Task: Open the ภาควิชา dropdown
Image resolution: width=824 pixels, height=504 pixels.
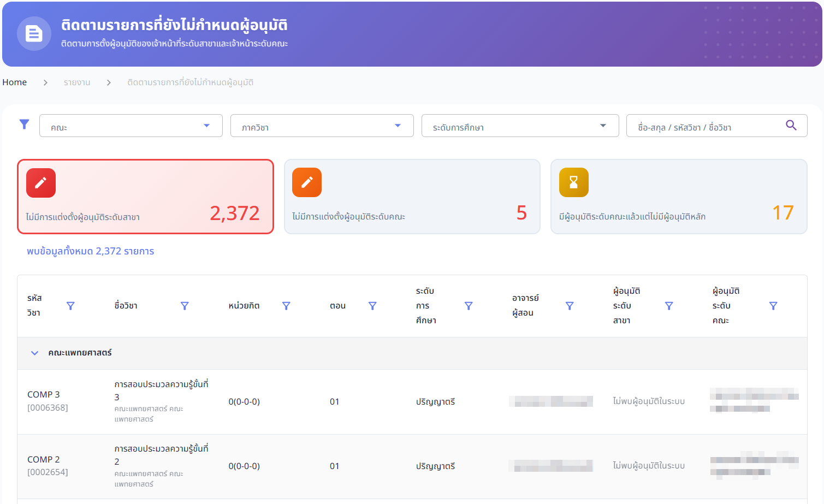Action: (x=322, y=126)
